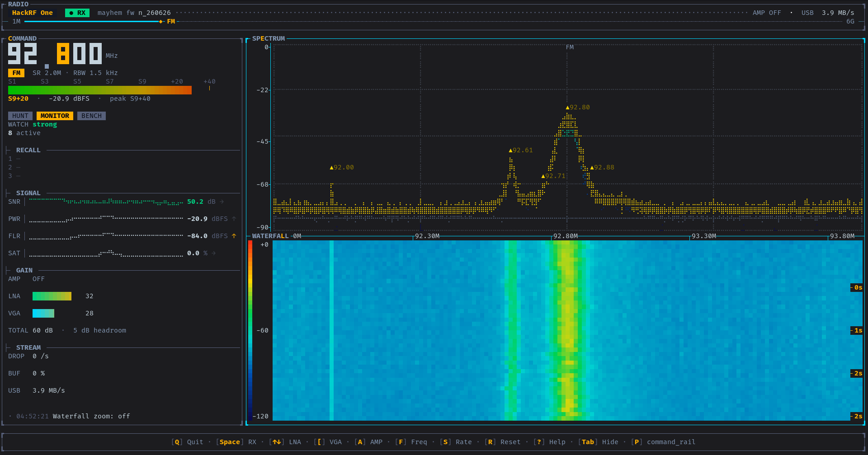Screen dimensions: 868x455
Task: Click the waterfall color scale bar
Action: 250,330
